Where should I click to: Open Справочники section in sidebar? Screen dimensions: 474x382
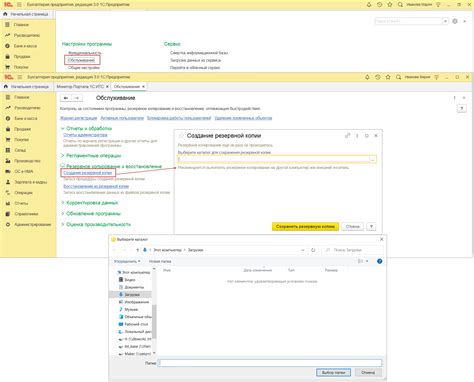[26, 214]
